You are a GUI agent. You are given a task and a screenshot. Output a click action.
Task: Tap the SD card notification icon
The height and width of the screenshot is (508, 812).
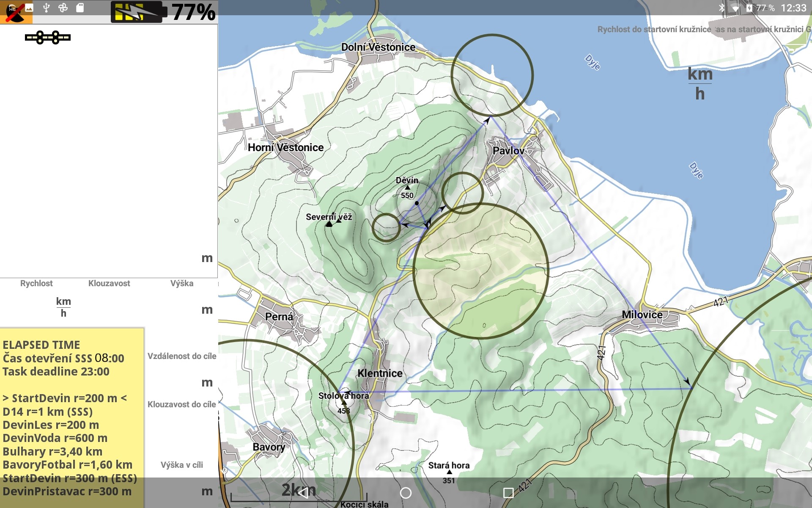(x=80, y=7)
